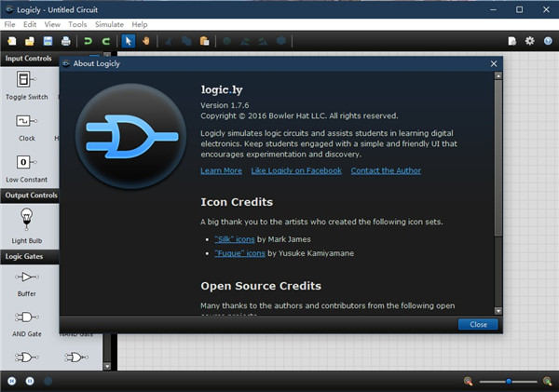
Task: Collapse the Input Controls section
Action: pos(29,59)
